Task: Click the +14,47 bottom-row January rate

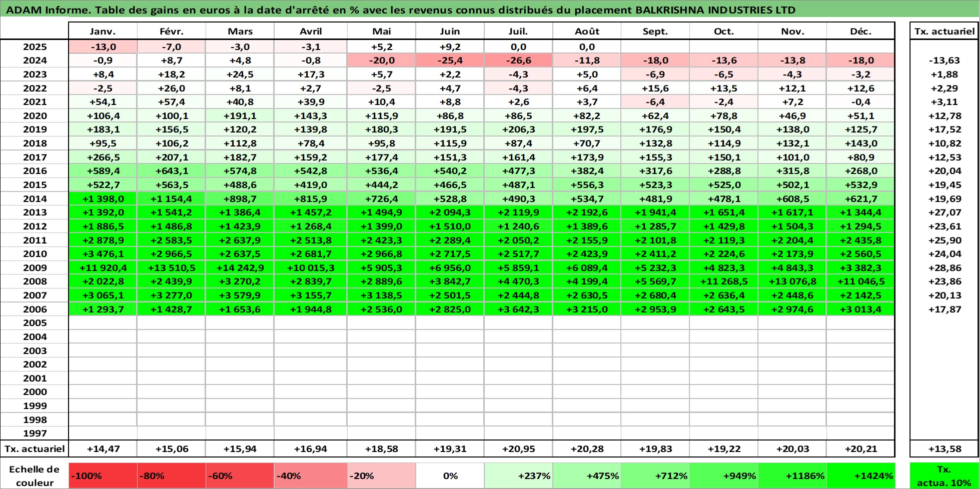Action: click(x=103, y=449)
